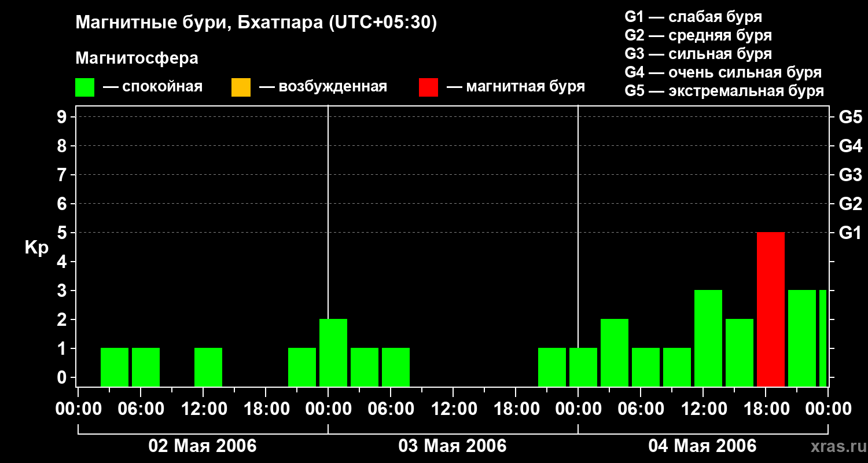Click the 'Магнитосфера' legend heading
This screenshot has height=463, width=868.
click(x=137, y=58)
